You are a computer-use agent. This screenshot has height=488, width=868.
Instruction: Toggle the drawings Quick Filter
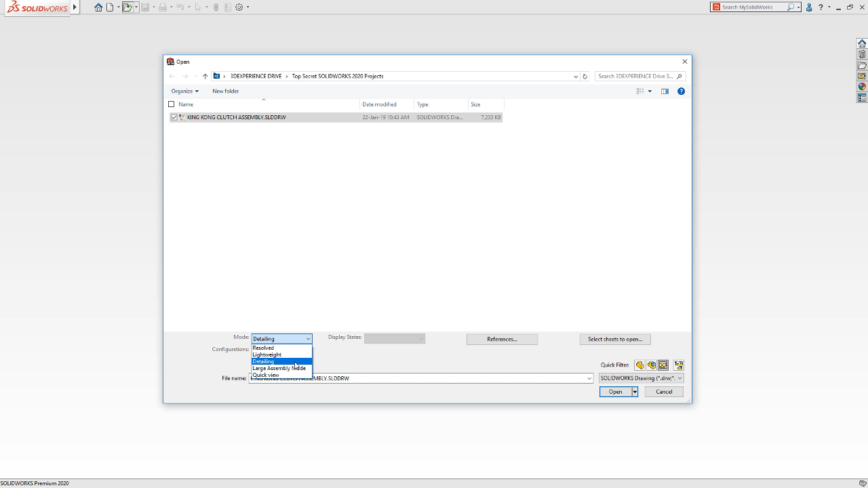[x=663, y=365]
